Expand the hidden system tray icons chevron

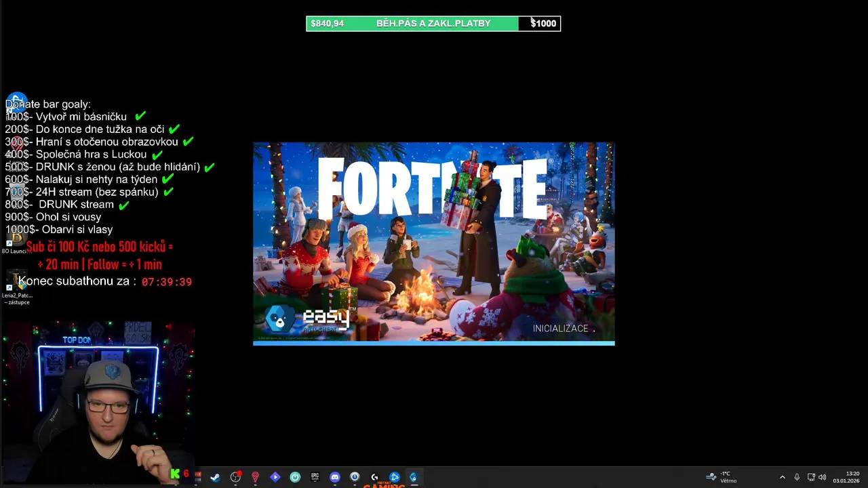782,477
